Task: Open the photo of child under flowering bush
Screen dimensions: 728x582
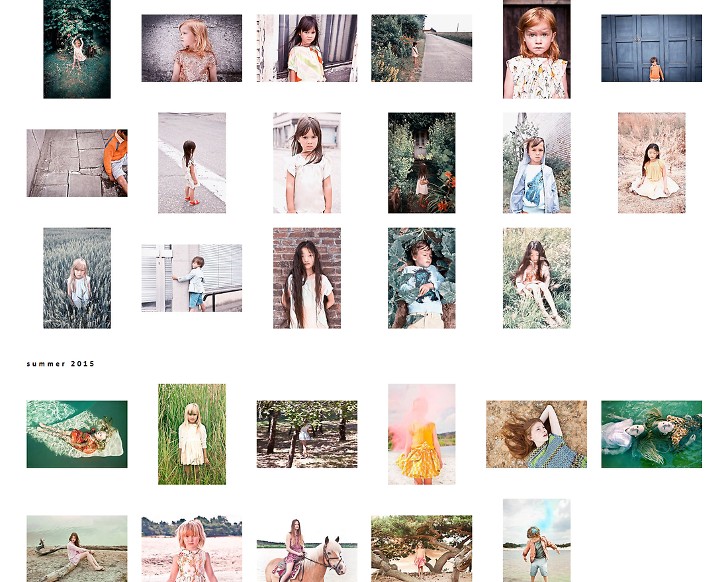Action: coord(77,49)
